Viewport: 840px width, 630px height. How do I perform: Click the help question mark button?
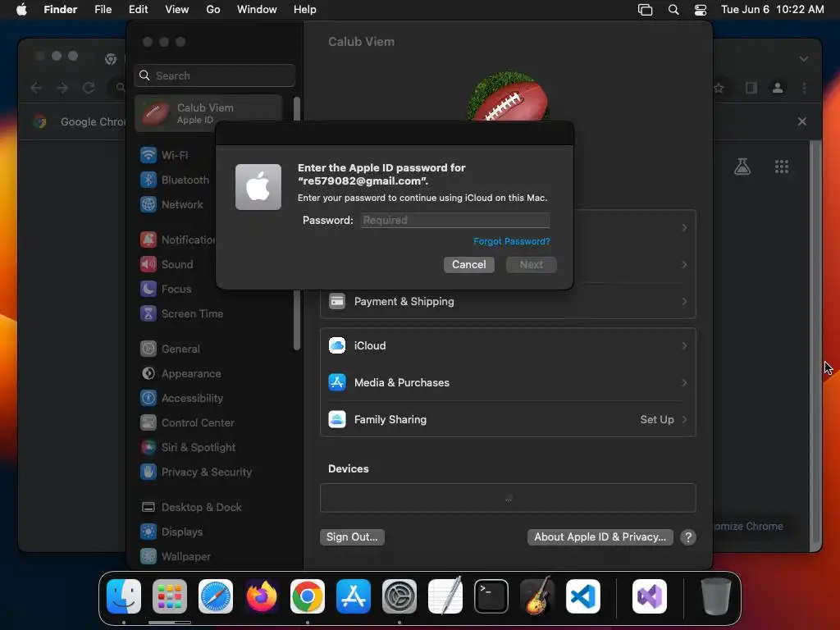[688, 536]
